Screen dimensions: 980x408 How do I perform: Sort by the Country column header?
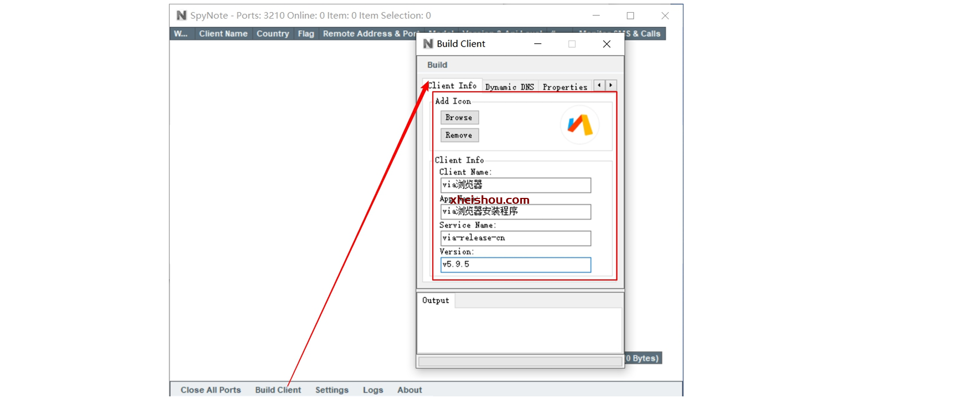pyautogui.click(x=273, y=34)
